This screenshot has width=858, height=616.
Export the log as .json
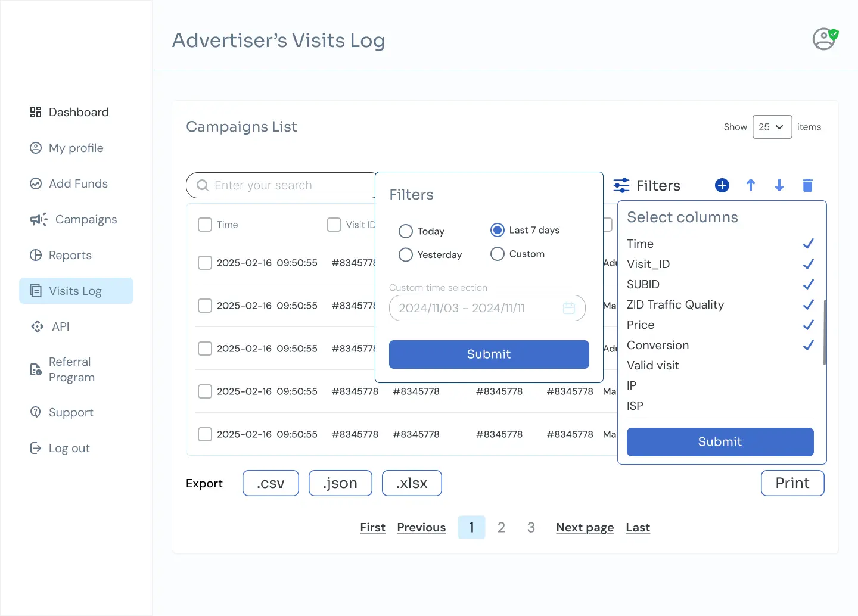tap(340, 483)
